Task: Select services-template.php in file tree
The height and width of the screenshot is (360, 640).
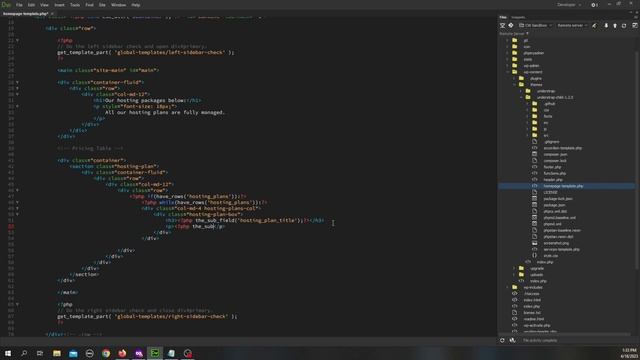Action: pyautogui.click(x=561, y=249)
